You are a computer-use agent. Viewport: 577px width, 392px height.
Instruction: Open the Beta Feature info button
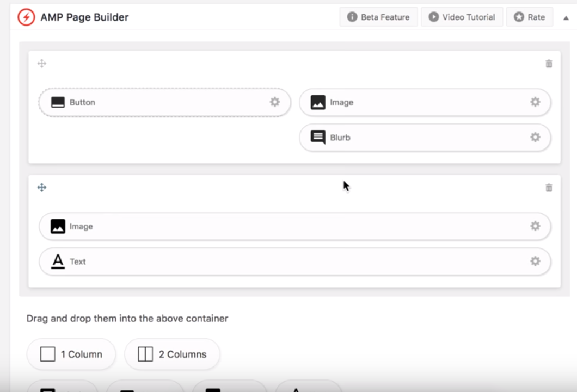click(x=379, y=17)
